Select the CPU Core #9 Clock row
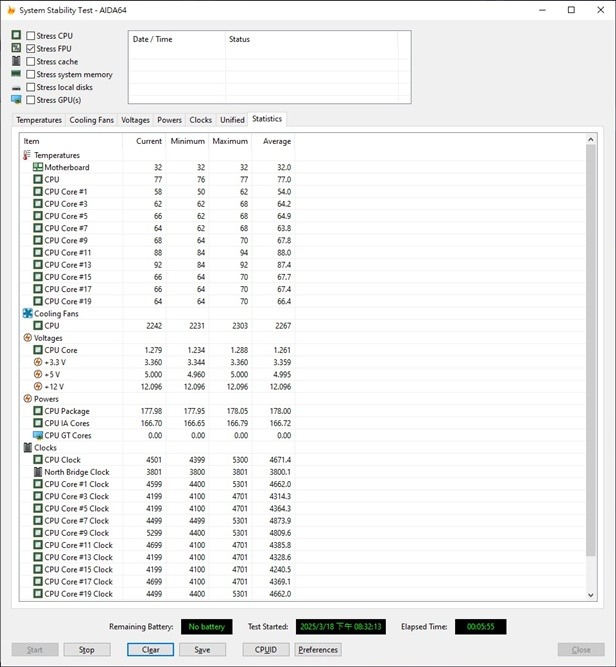Viewport: 616px width, 667px height. [157, 533]
